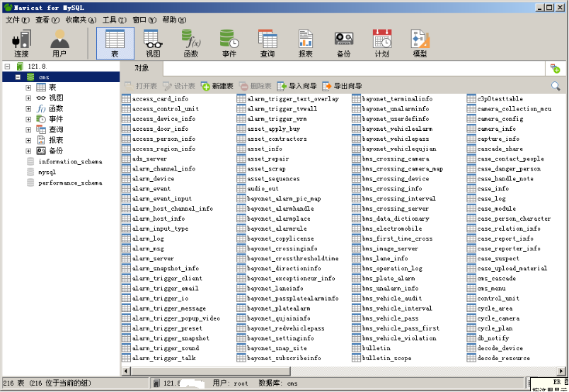The width and height of the screenshot is (569, 392).
Task: Click the 事件 (Event) toolbar icon
Action: [229, 43]
